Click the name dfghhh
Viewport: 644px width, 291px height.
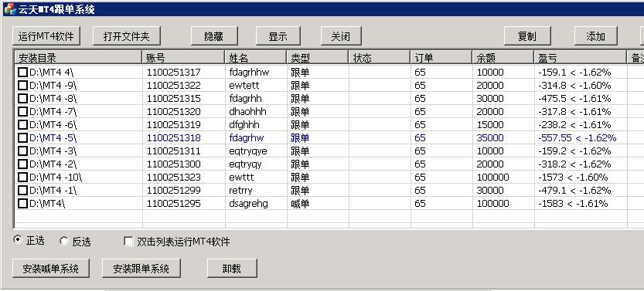point(244,125)
